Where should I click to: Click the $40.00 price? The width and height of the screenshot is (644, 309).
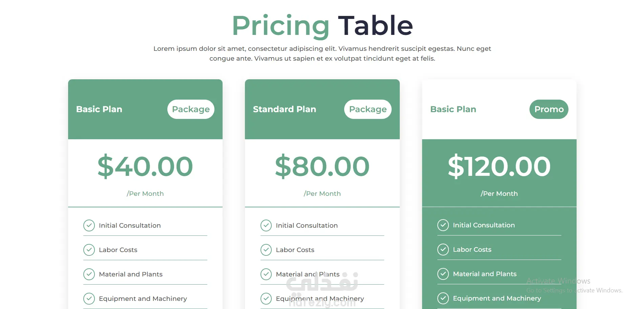click(x=145, y=166)
